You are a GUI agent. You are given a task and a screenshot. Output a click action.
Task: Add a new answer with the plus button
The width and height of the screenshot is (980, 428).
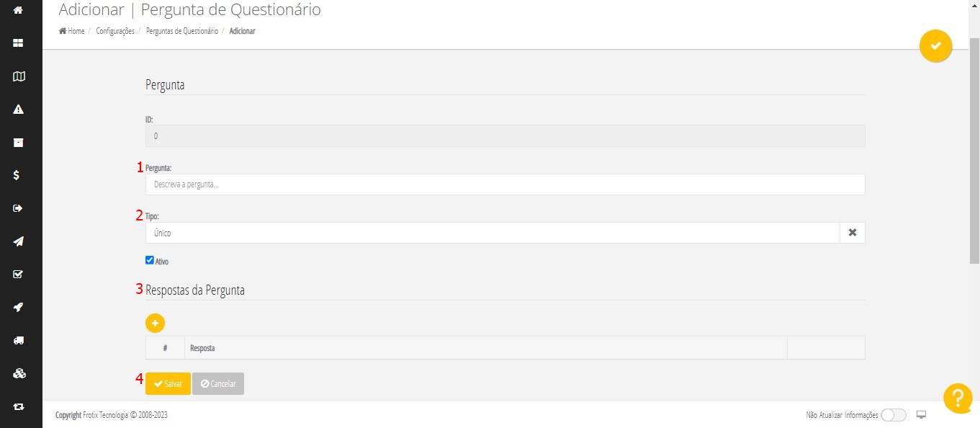(x=155, y=323)
